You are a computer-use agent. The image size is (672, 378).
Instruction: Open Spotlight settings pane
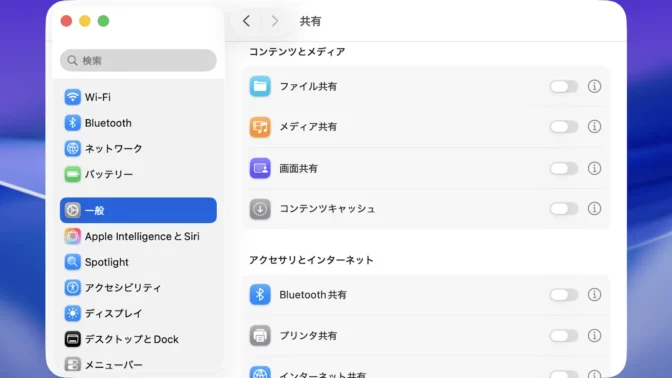click(x=138, y=262)
